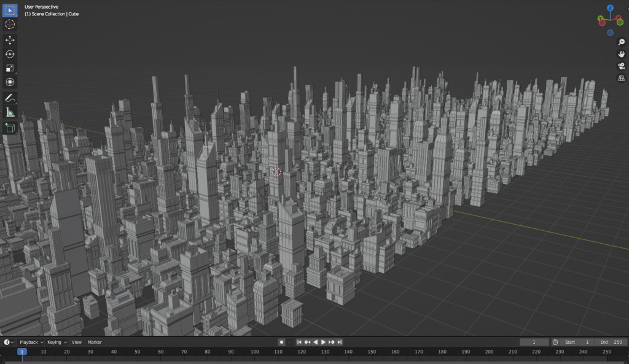Screen dimensions: 629x364
Task: Pick the Scale tool
Action: tap(10, 68)
